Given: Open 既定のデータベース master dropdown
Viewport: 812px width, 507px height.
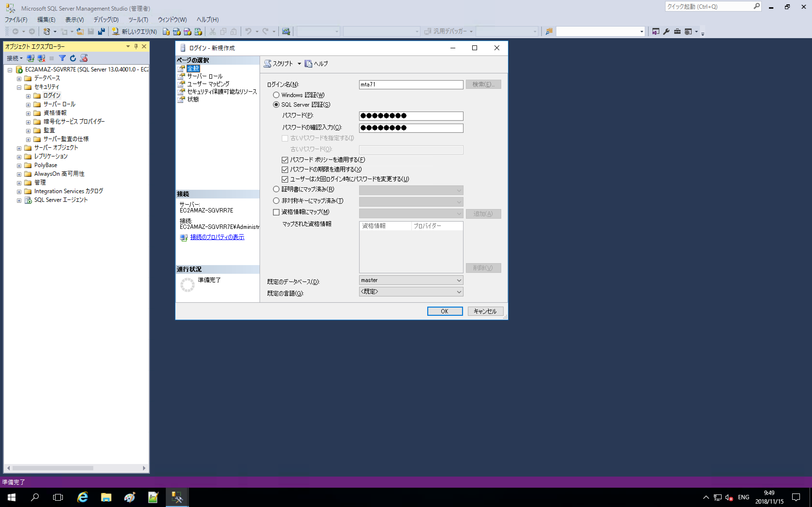Looking at the screenshot, I should (411, 280).
